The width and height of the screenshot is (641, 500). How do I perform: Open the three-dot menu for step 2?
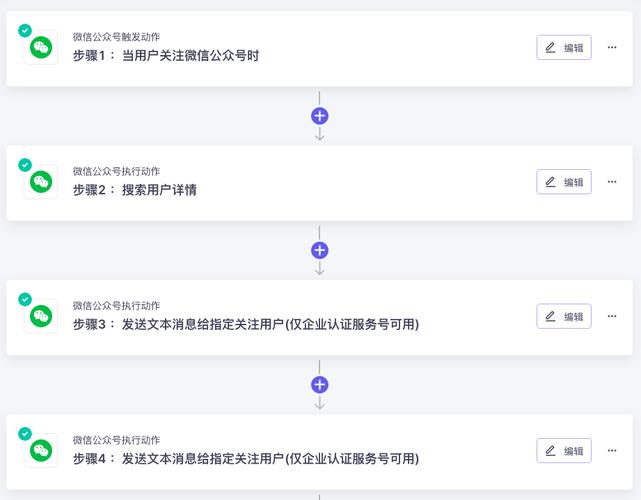click(612, 181)
